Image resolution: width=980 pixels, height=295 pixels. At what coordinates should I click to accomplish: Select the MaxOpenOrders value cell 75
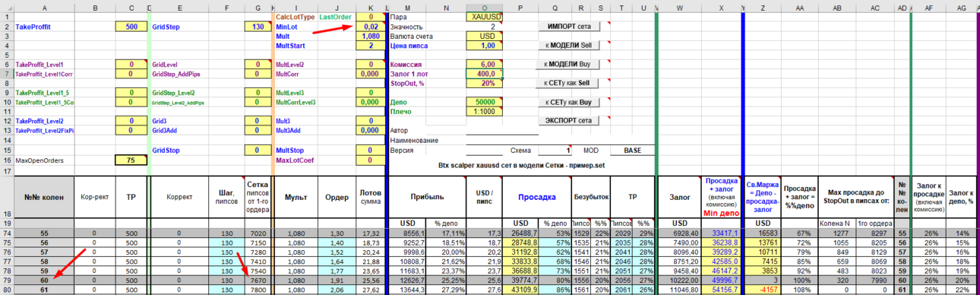pos(131,160)
